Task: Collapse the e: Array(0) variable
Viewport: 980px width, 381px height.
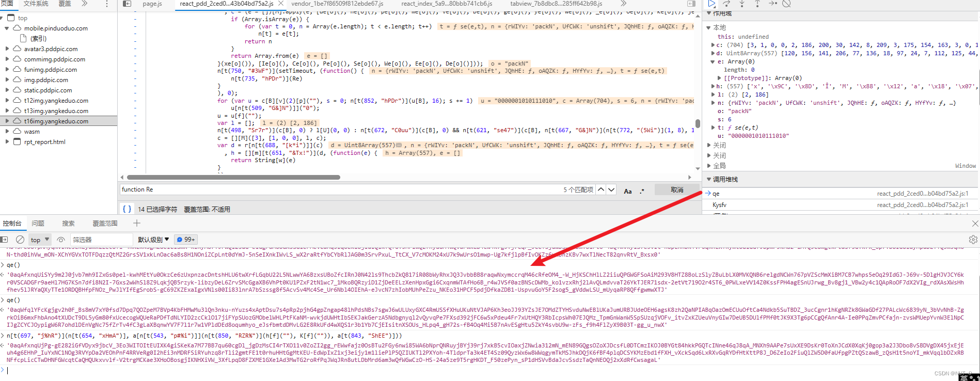Action: pos(714,61)
